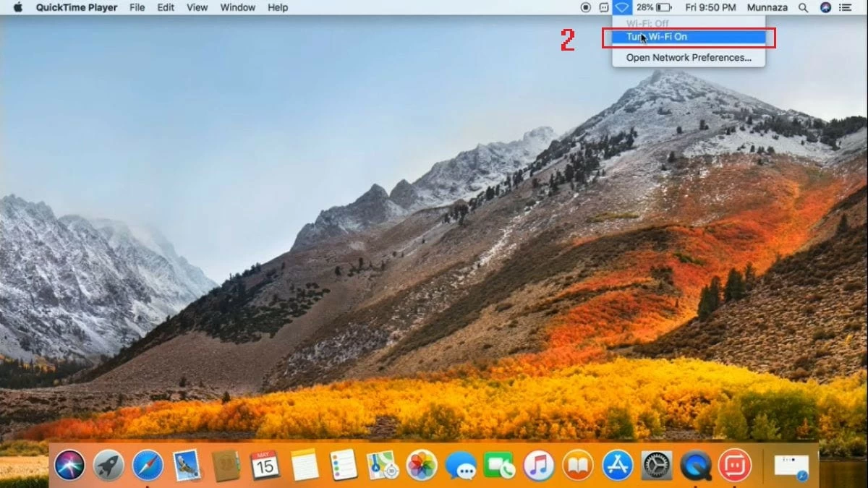The image size is (868, 488).
Task: Open the Window menu
Action: [x=237, y=7]
